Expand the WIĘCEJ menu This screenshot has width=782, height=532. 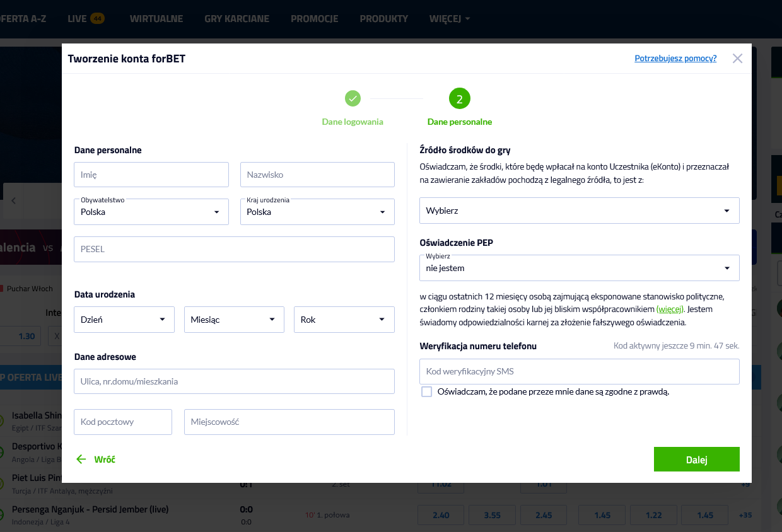[449, 18]
